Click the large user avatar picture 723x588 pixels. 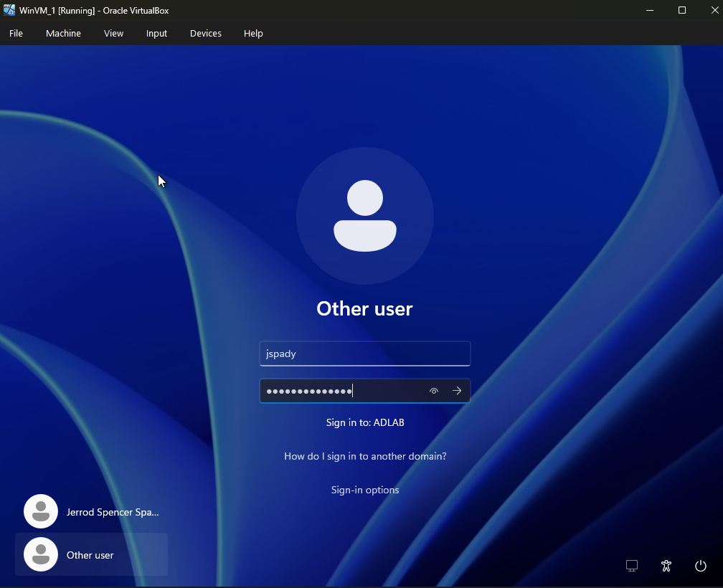364,216
